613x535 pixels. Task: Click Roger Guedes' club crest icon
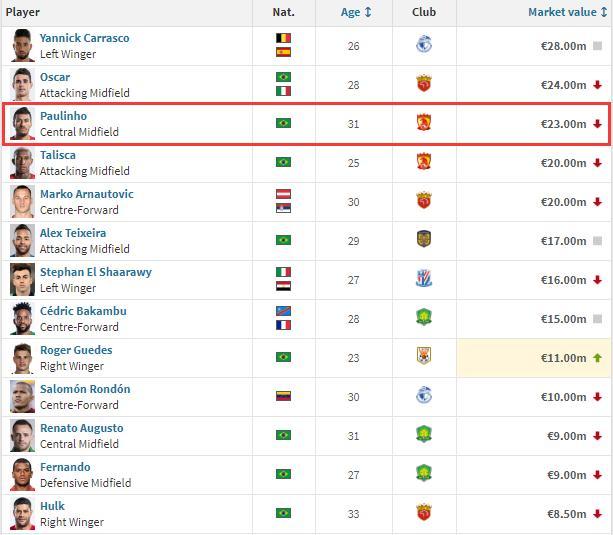[424, 357]
